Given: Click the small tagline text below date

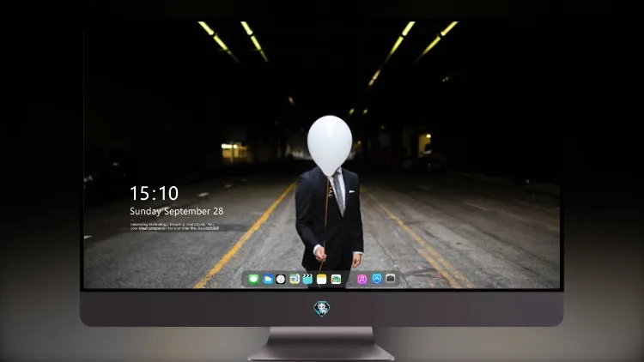Looking at the screenshot, I should click(x=174, y=226).
